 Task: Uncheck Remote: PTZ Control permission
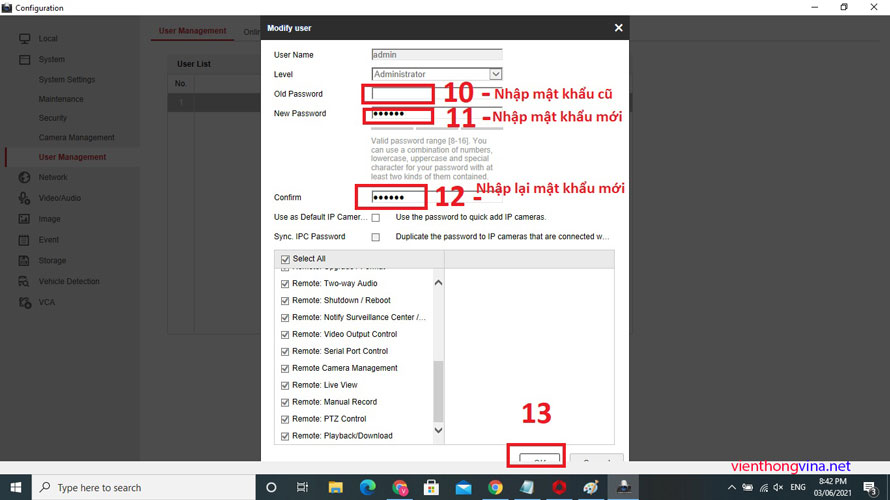point(285,419)
